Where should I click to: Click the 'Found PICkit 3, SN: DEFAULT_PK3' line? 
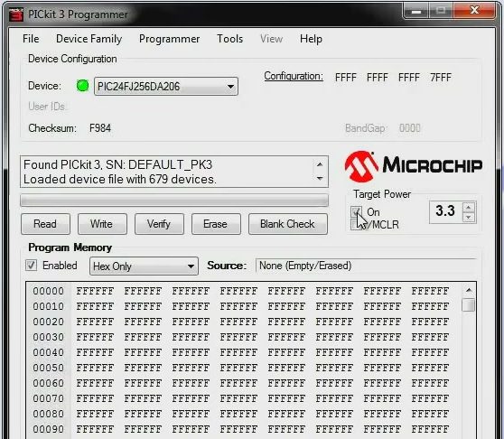tap(118, 165)
